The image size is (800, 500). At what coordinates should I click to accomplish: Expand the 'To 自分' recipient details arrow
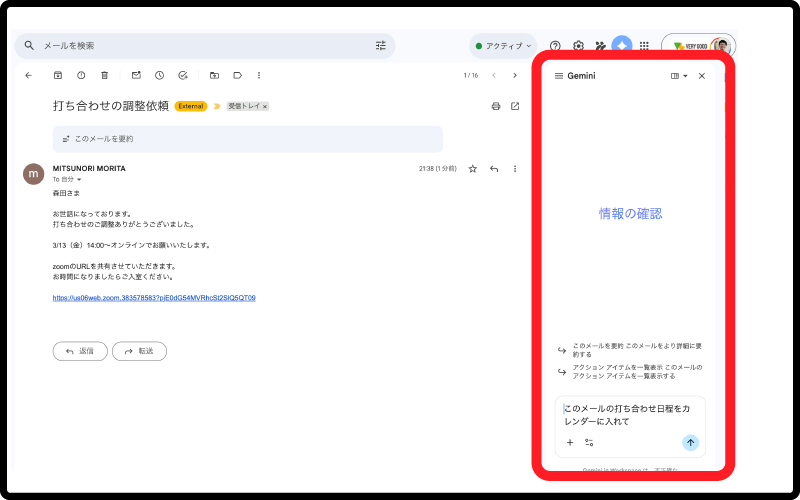(79, 180)
